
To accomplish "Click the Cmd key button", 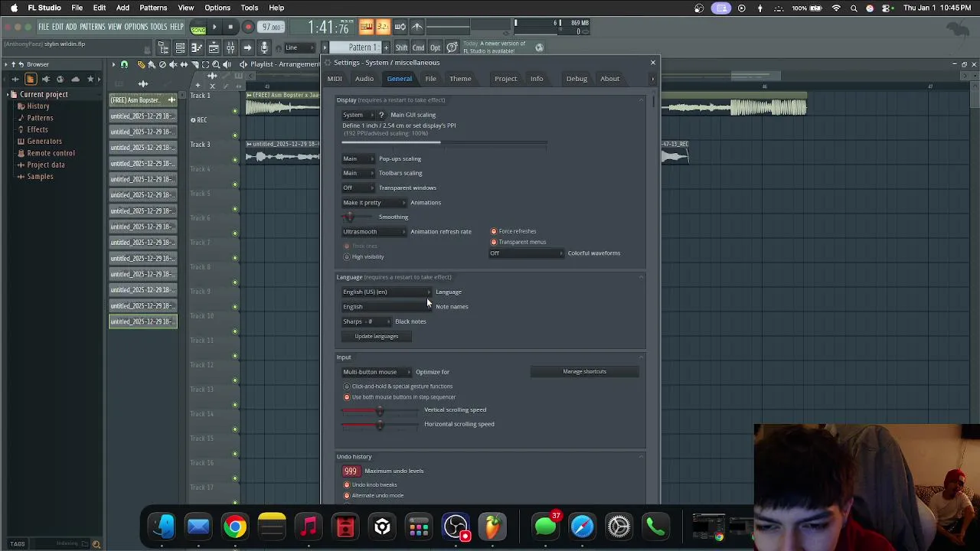I will click(418, 47).
